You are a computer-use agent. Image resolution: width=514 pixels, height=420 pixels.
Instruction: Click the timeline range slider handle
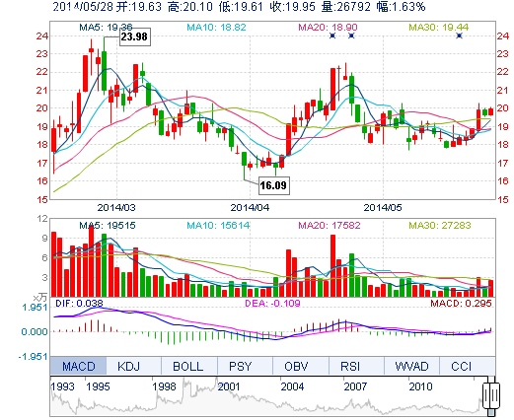pyautogui.click(x=491, y=395)
